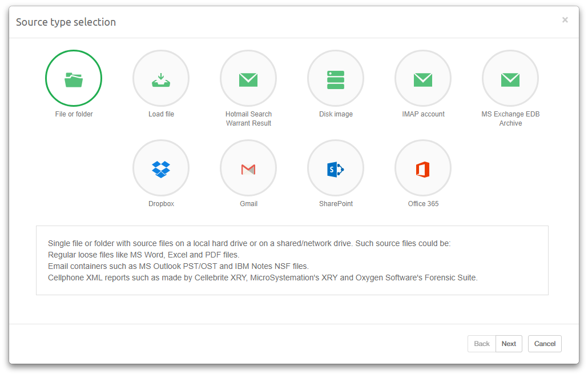The width and height of the screenshot is (588, 374).
Task: Pick the Dropbox source icon
Action: (x=161, y=168)
